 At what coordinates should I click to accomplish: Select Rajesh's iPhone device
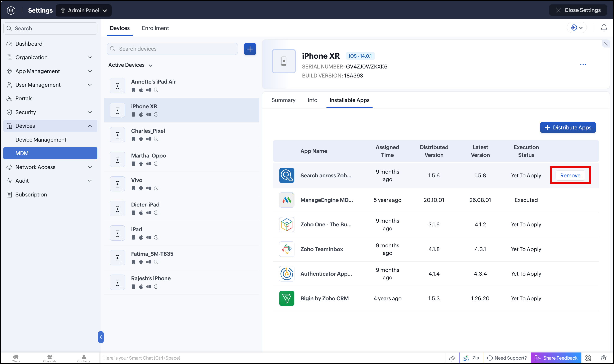click(x=181, y=282)
